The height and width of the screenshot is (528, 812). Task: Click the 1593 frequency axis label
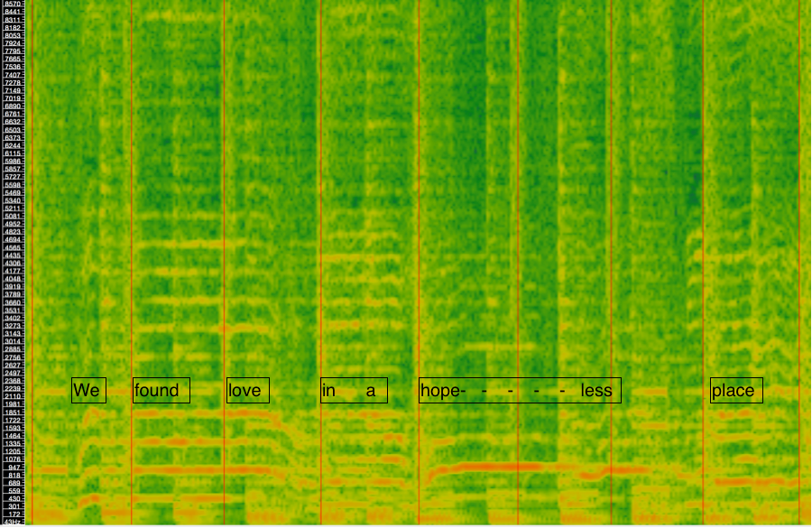(13, 428)
